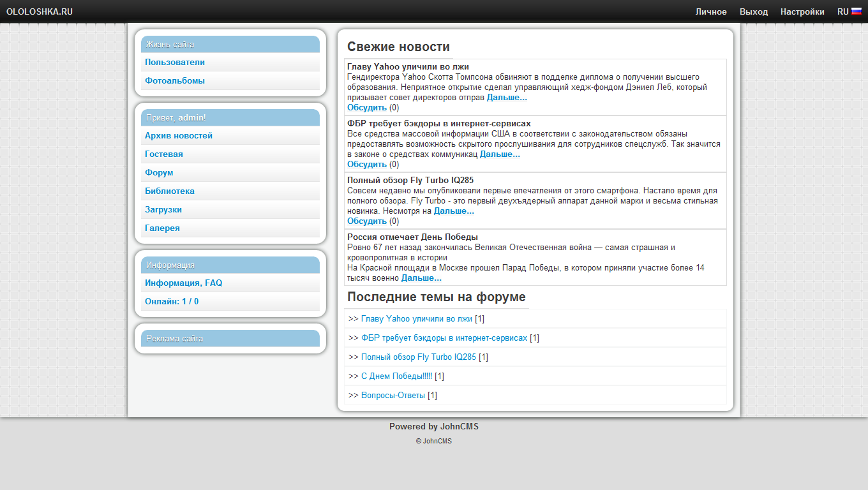
Task: Click Обсудить under the ФБР news item
Action: [x=367, y=165]
